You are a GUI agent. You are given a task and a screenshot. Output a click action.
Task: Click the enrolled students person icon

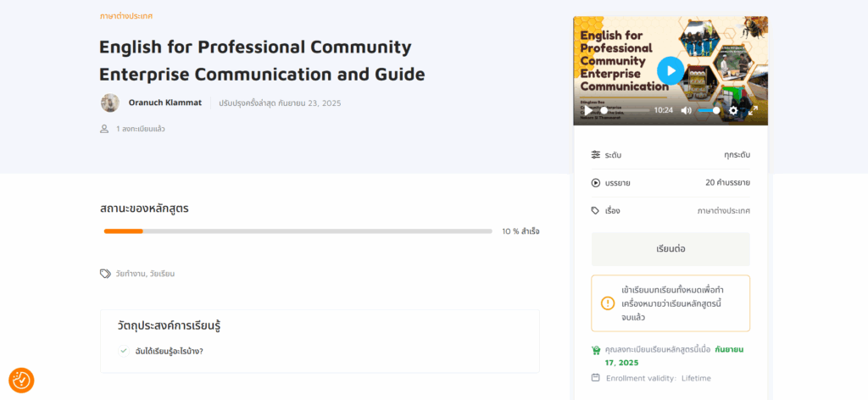104,129
